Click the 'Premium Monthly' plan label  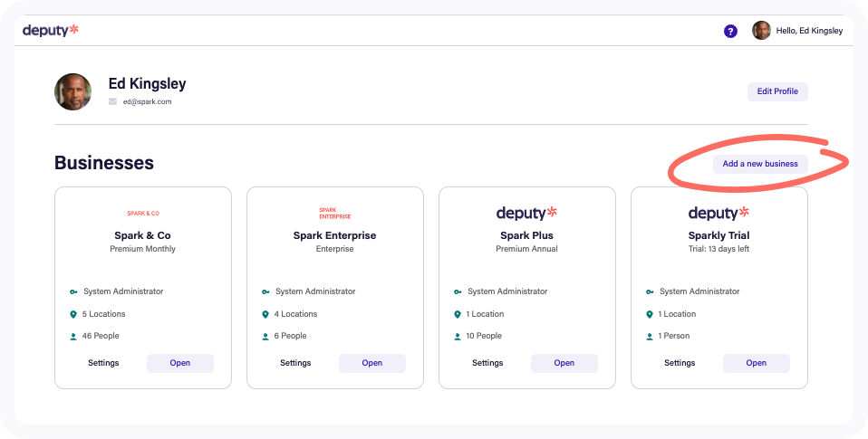pyautogui.click(x=143, y=249)
